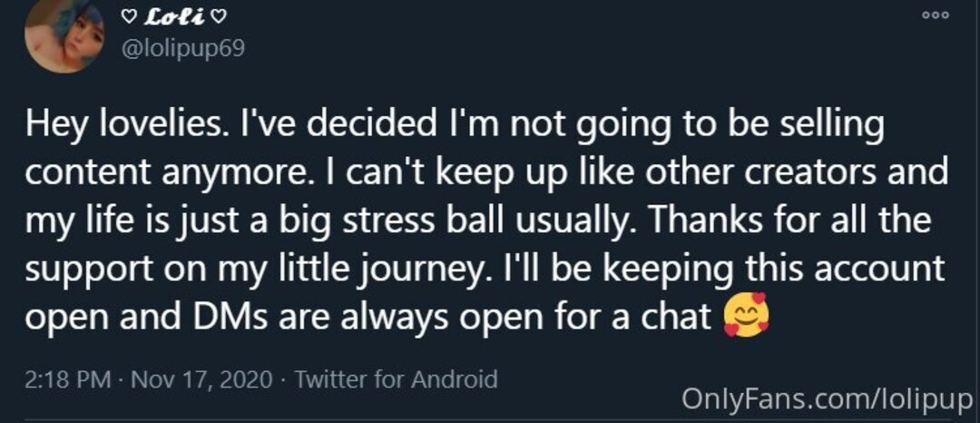Open the tweet's three-dot more menu
The image size is (980, 423).
[x=934, y=15]
